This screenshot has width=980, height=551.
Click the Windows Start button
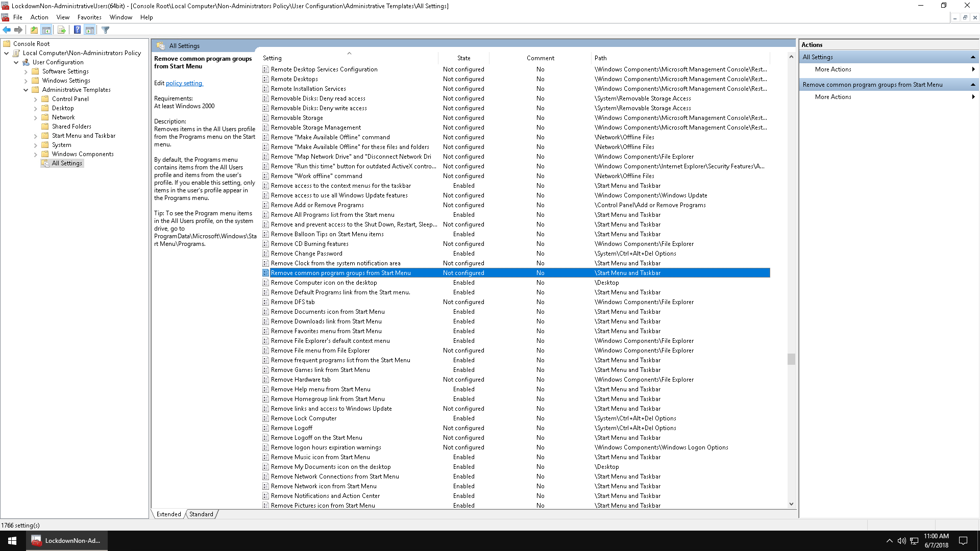[12, 540]
